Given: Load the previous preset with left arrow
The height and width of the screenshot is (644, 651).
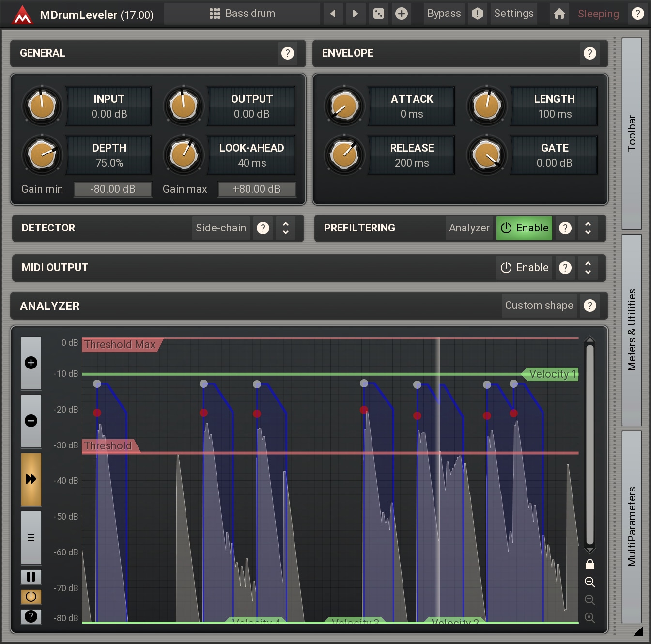Looking at the screenshot, I should coord(333,14).
